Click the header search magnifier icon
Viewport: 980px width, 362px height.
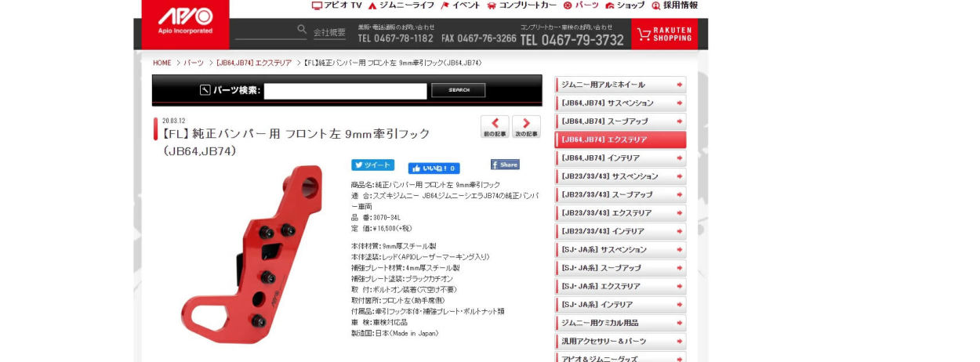[302, 30]
